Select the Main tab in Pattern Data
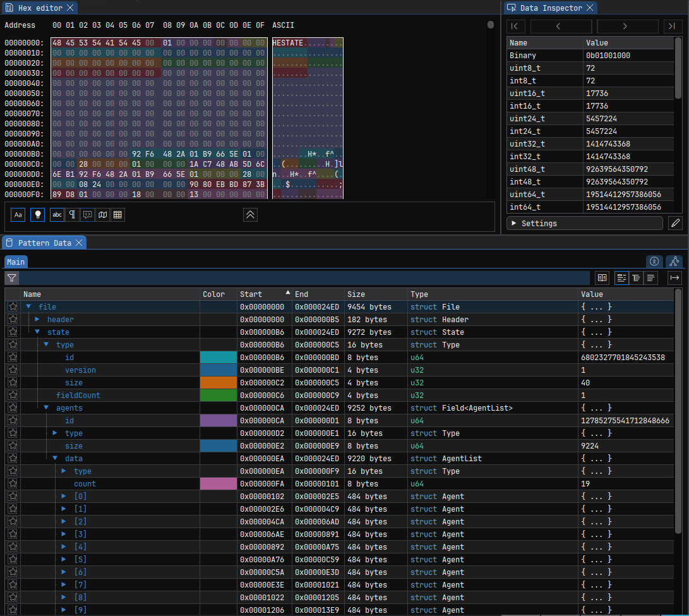689x616 pixels. click(x=16, y=262)
